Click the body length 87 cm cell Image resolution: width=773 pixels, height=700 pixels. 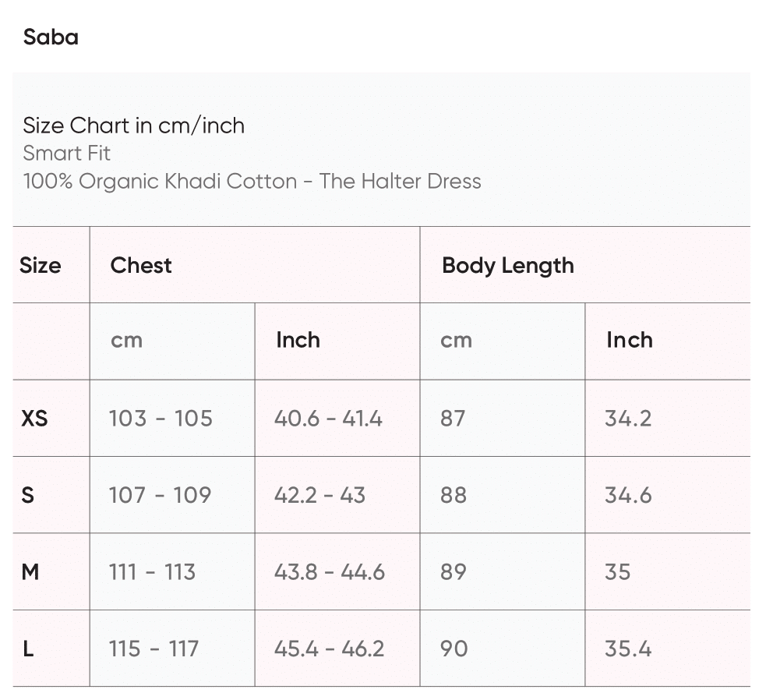[453, 419]
